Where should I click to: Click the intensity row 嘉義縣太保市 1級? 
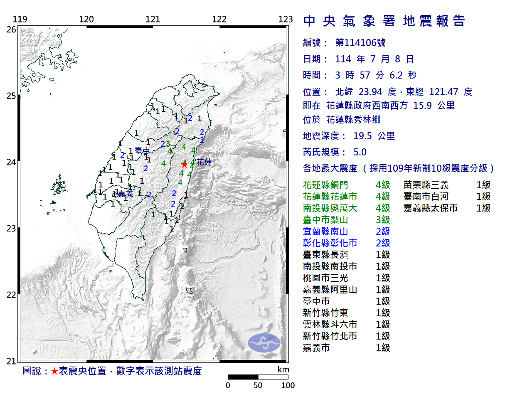tap(447, 208)
